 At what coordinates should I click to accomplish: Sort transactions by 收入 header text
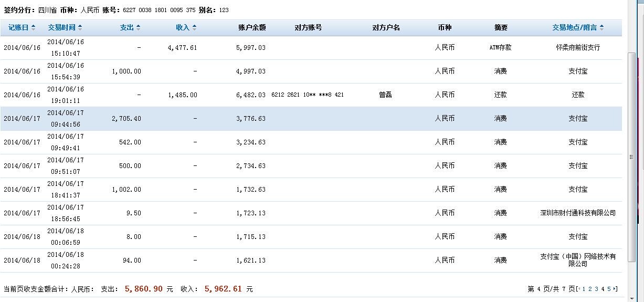tap(182, 27)
